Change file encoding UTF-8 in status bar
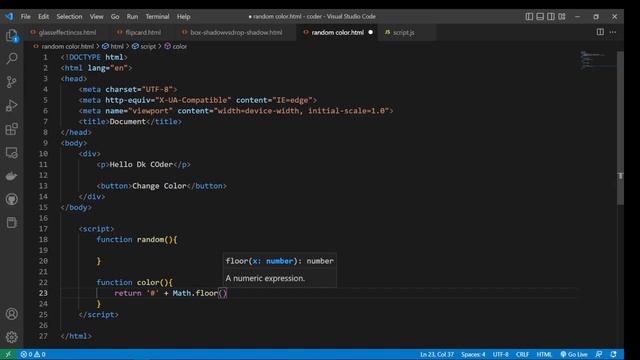The width and height of the screenshot is (640, 360). tap(500, 354)
